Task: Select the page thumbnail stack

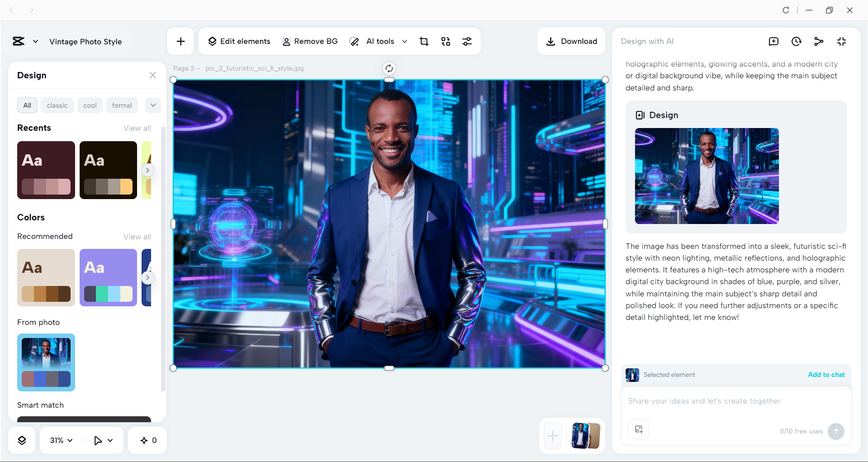Action: 586,436
